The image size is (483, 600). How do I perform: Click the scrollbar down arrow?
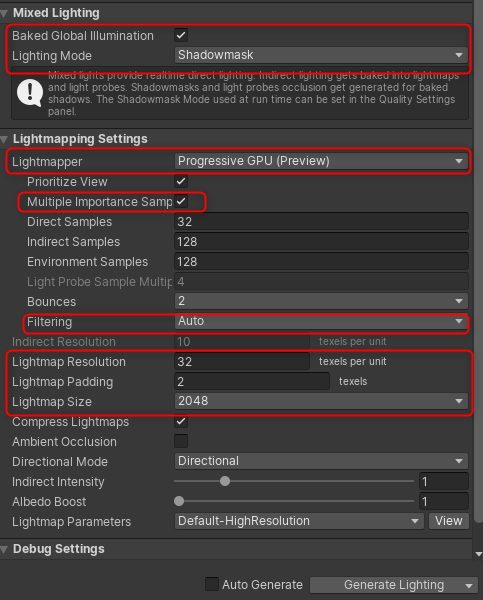(x=478, y=554)
